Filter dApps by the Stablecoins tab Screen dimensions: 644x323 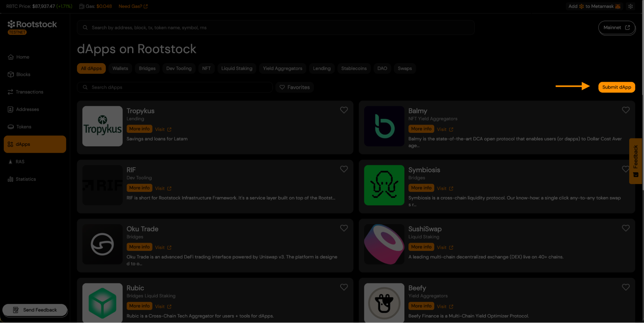coord(354,69)
